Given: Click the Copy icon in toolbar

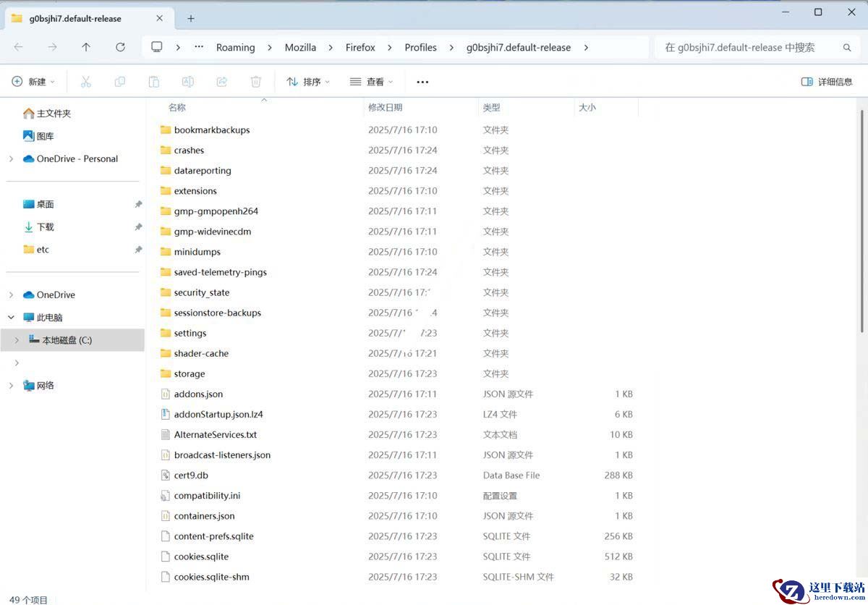Looking at the screenshot, I should (x=120, y=82).
